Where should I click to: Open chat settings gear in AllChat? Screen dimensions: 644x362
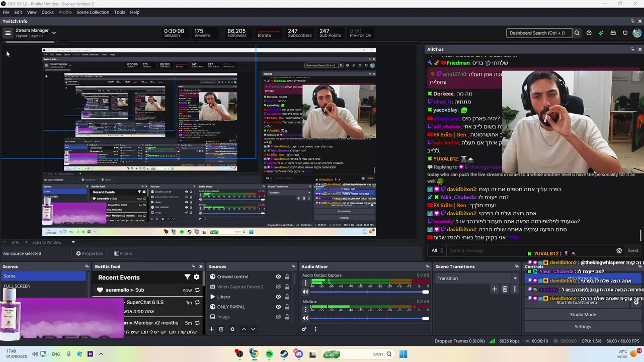(619, 250)
